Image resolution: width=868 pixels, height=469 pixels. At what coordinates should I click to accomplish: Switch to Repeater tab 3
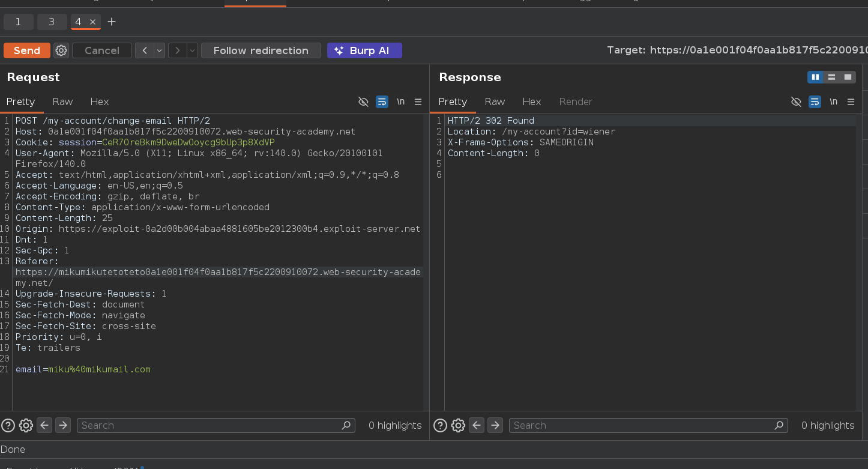click(52, 22)
